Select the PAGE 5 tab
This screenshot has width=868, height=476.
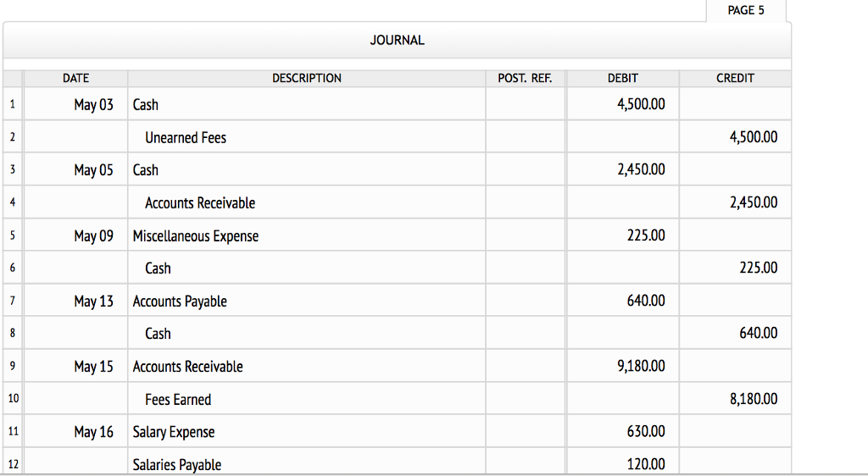pos(746,10)
